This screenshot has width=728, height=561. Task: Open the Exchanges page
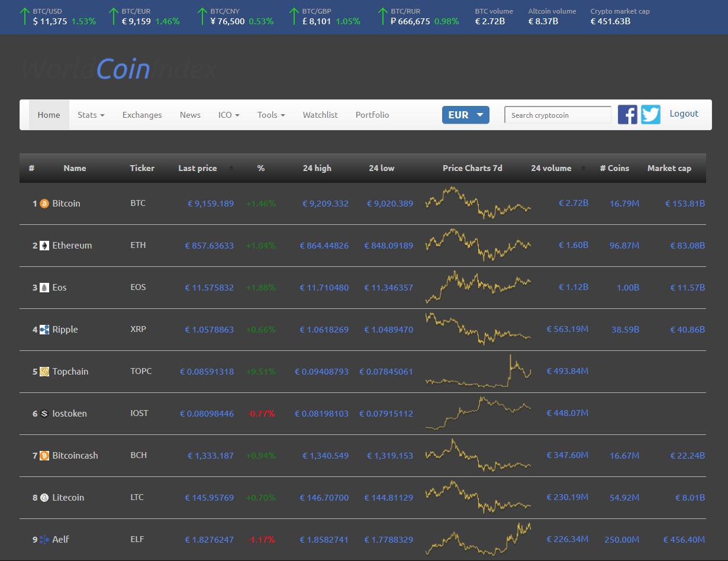click(x=142, y=115)
